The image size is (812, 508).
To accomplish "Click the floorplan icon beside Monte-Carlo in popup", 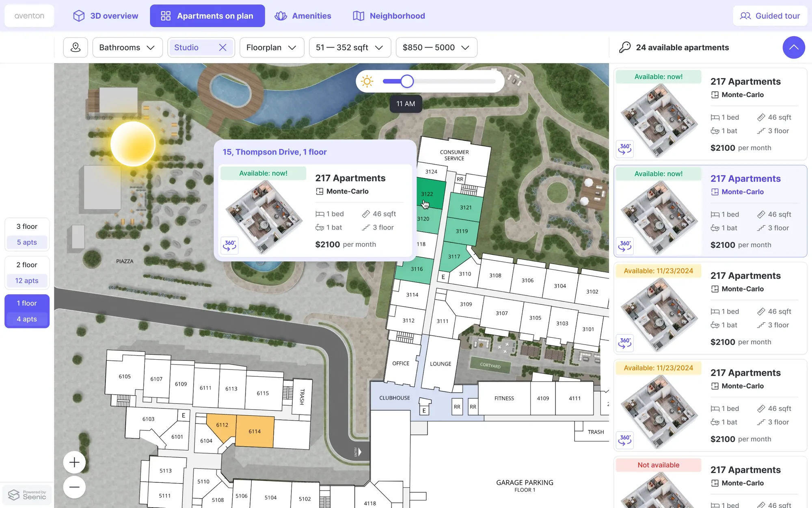I will 320,191.
